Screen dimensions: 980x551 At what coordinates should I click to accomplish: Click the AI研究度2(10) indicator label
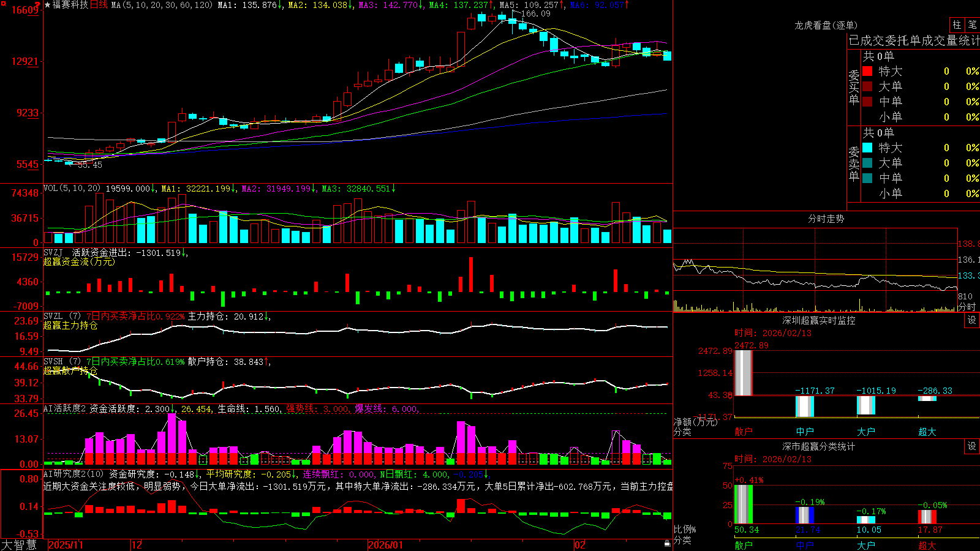click(73, 474)
